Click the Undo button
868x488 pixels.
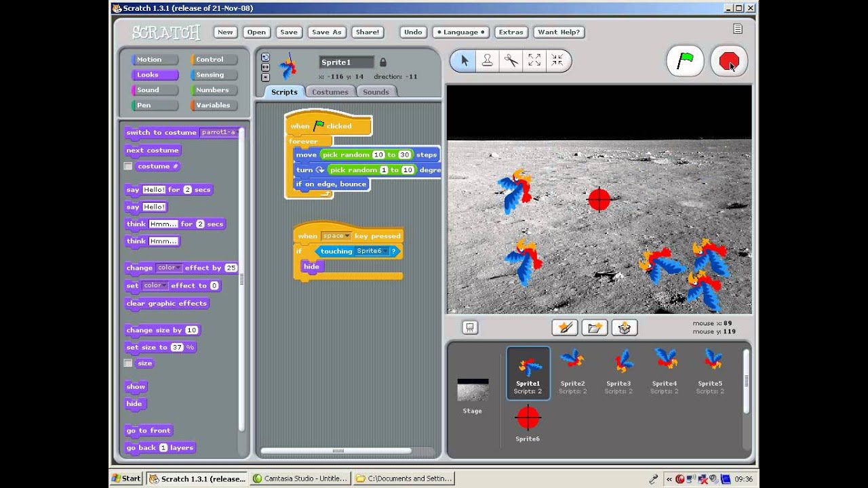click(x=413, y=32)
